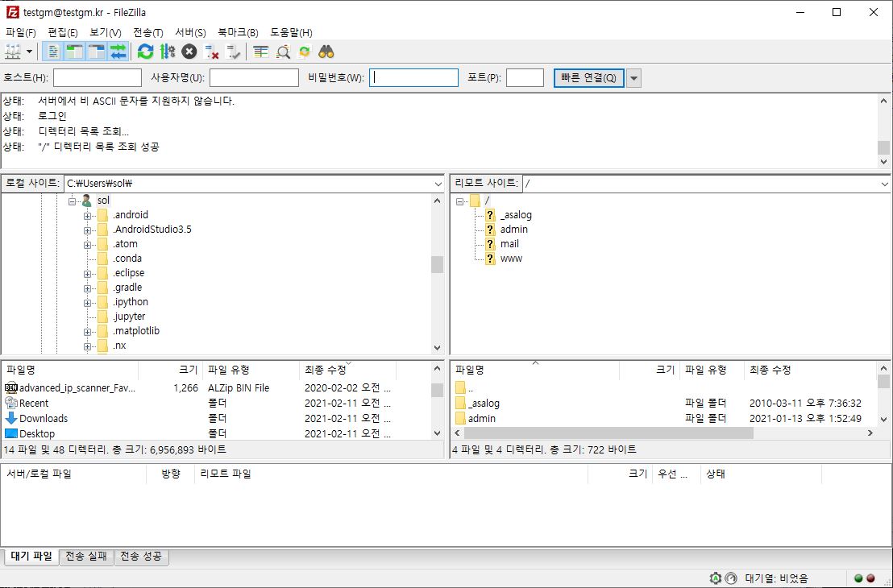Image resolution: width=893 pixels, height=588 pixels.
Task: Open the 전송(T) menu
Action: coord(148,32)
